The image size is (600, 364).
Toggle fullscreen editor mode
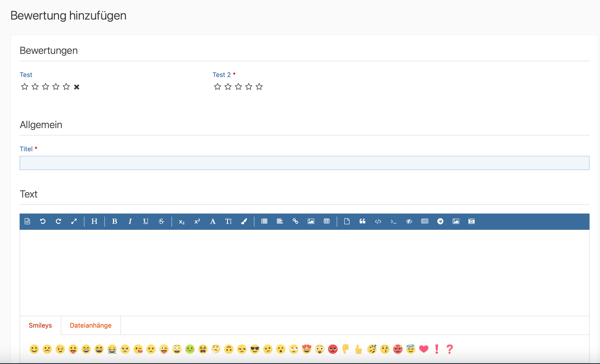[x=74, y=221]
